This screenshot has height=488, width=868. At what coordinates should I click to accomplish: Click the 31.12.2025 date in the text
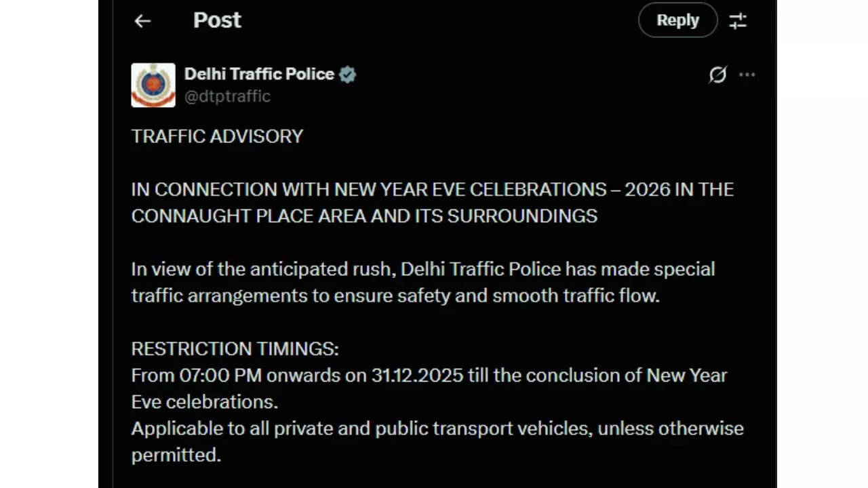(419, 375)
